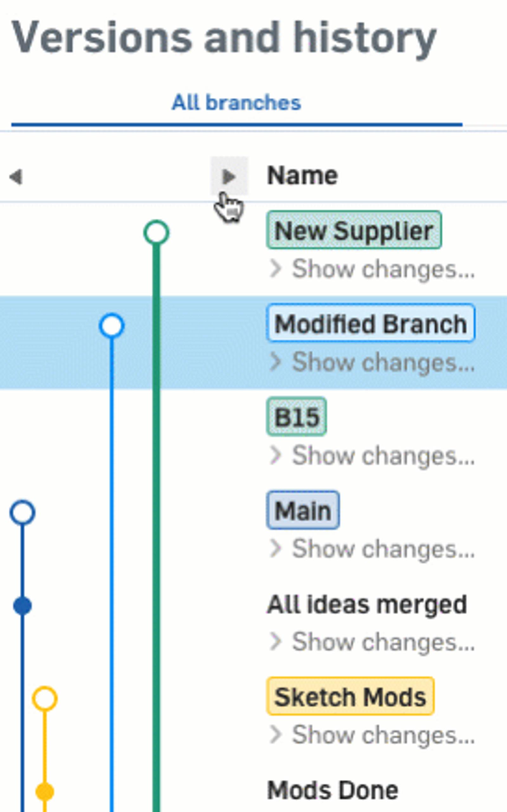Image resolution: width=507 pixels, height=812 pixels.
Task: Select the Modified Branch label
Action: point(370,323)
